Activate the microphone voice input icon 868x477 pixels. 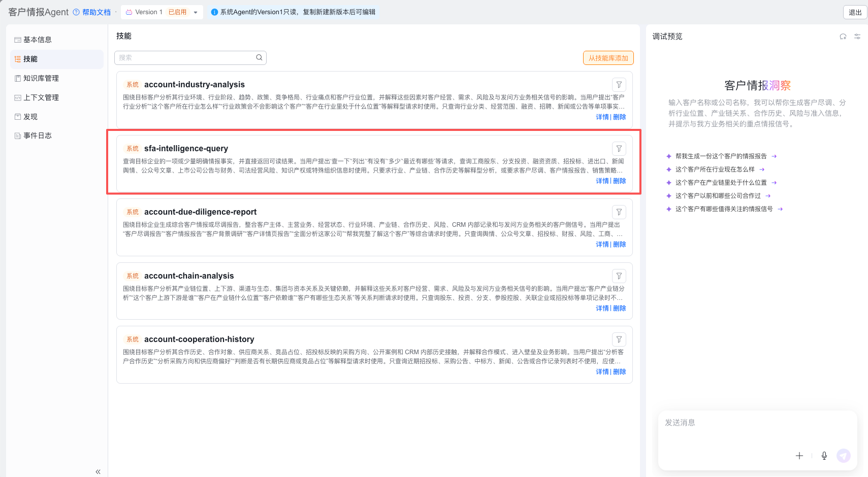(x=824, y=456)
